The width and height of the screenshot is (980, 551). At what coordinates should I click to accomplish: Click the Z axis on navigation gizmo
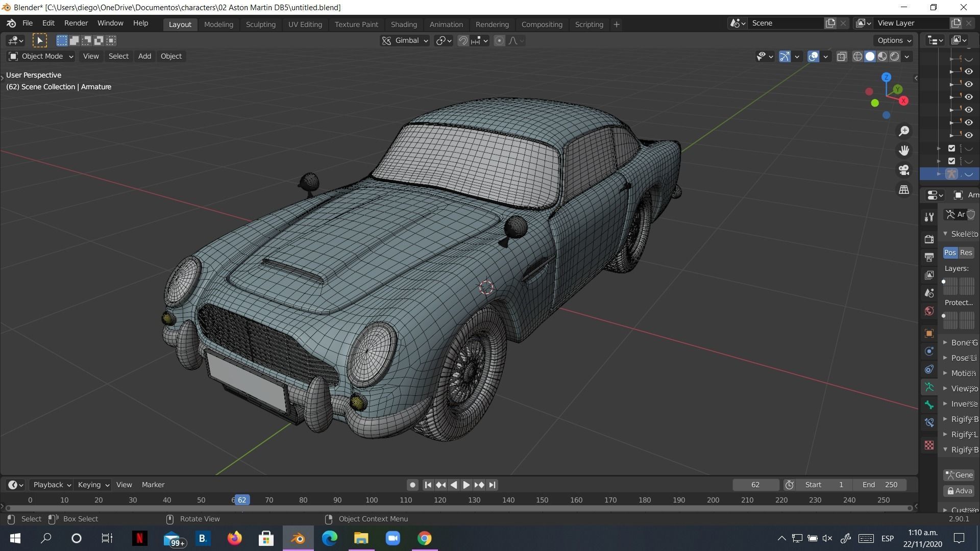(x=887, y=78)
